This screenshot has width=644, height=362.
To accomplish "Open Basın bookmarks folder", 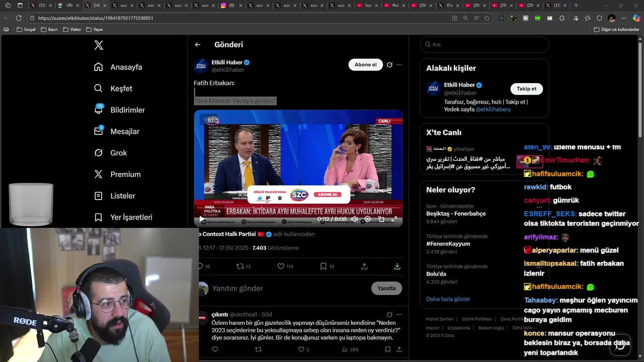I will [49, 30].
